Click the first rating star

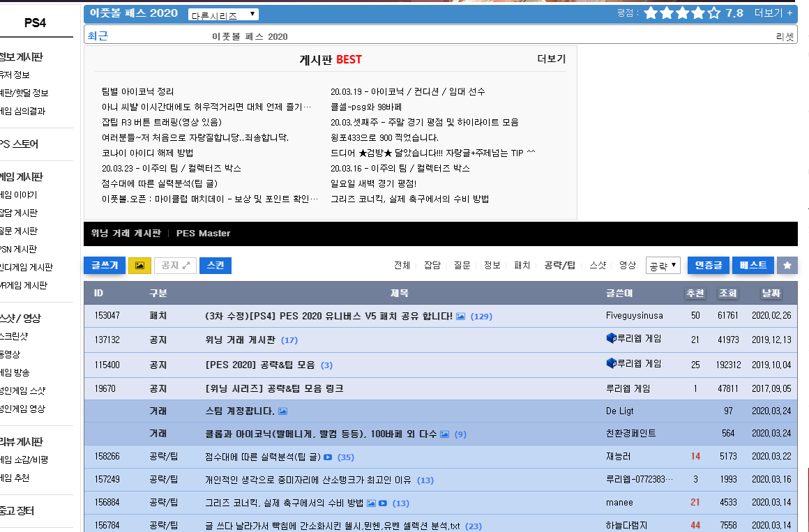click(651, 13)
